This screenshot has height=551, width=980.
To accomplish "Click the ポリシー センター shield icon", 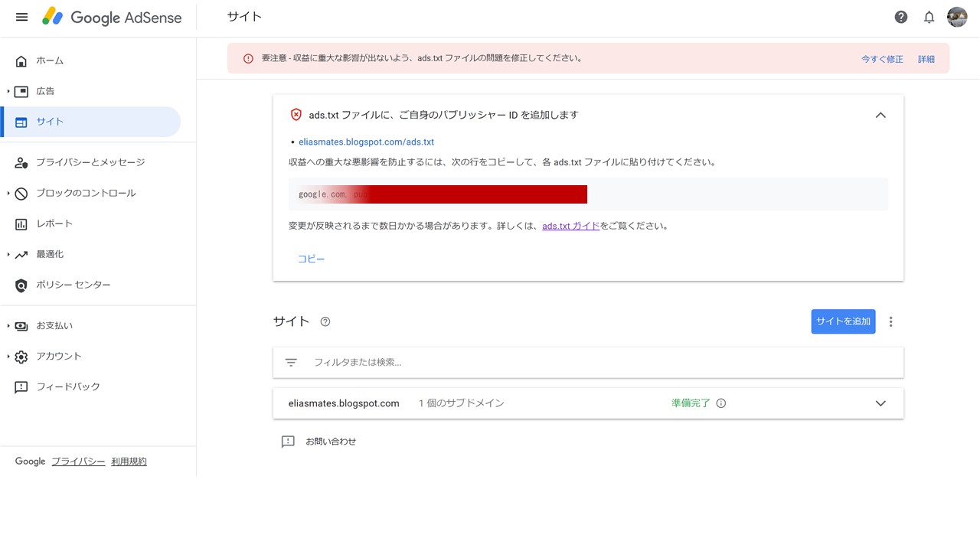I will click(x=21, y=285).
